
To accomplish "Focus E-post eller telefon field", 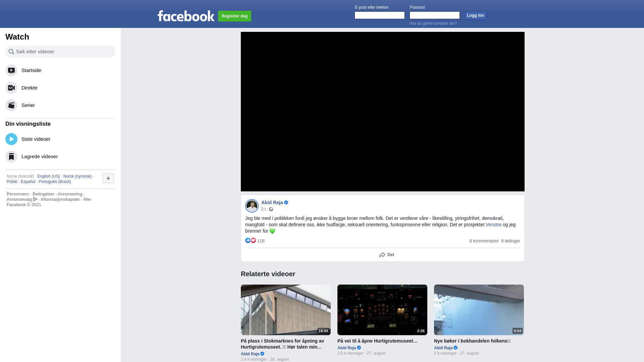I will [380, 15].
